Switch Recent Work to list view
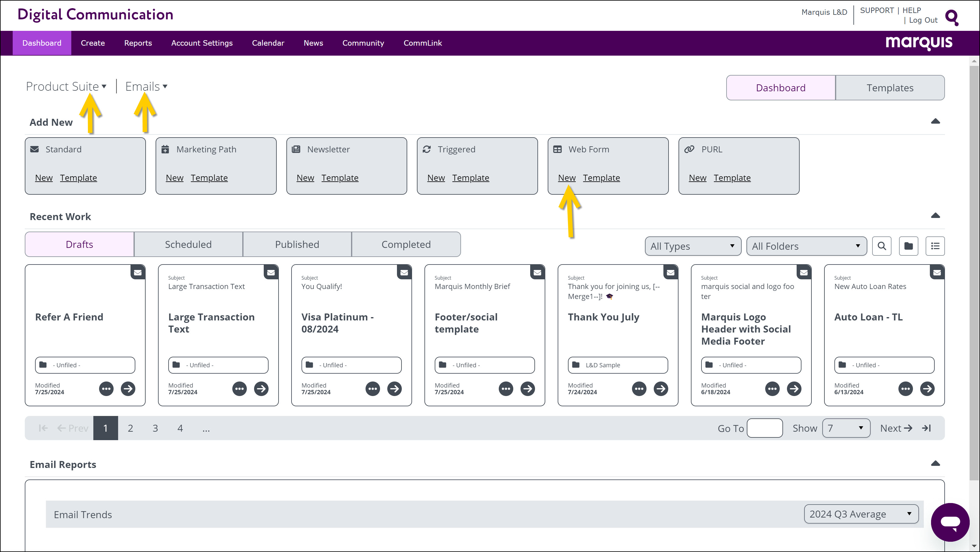The width and height of the screenshot is (980, 552). pyautogui.click(x=935, y=246)
